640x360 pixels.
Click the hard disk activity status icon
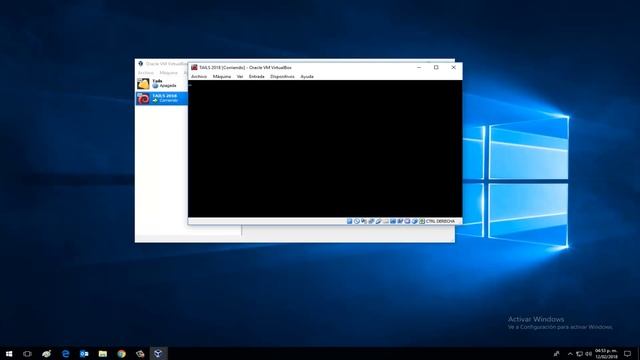click(349, 221)
